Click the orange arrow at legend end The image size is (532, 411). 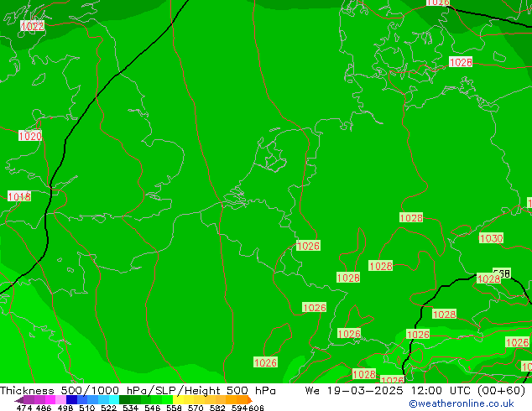pos(250,400)
